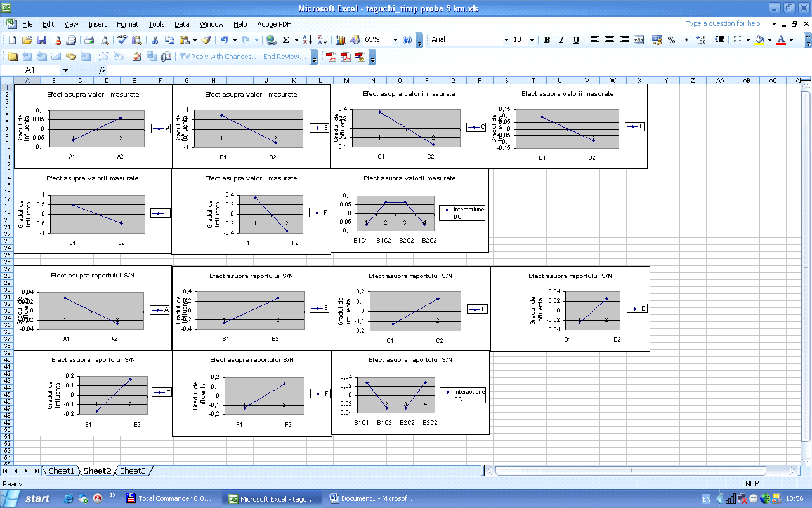Open the Zoom percentage dropdown

395,40
